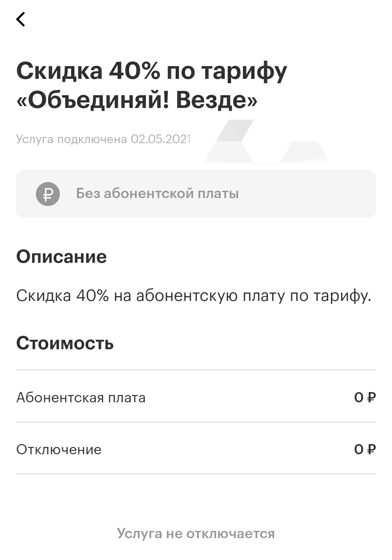Select the 'Без абонентской платы' banner
This screenshot has width=392, height=560.
[196, 194]
